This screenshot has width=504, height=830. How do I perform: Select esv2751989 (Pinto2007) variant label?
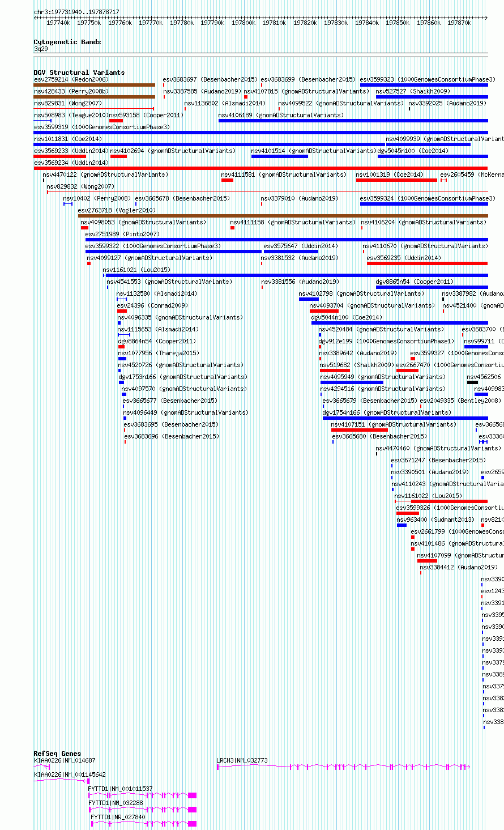122,234
